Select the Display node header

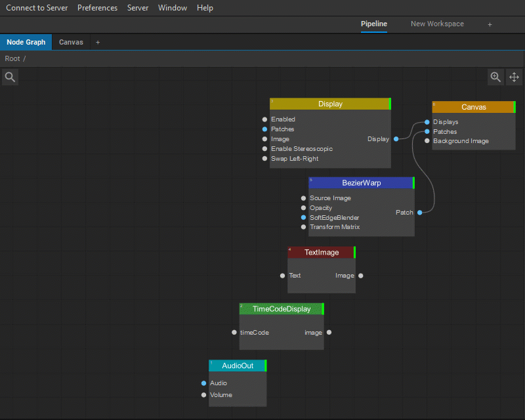click(330, 104)
